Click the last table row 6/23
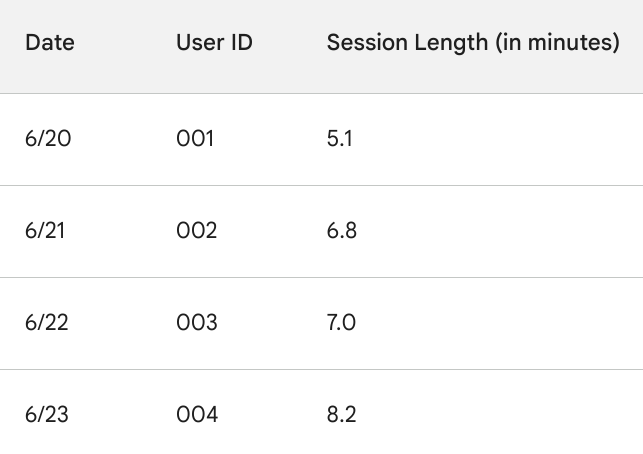Image resolution: width=643 pixels, height=454 pixels. click(500, 415)
